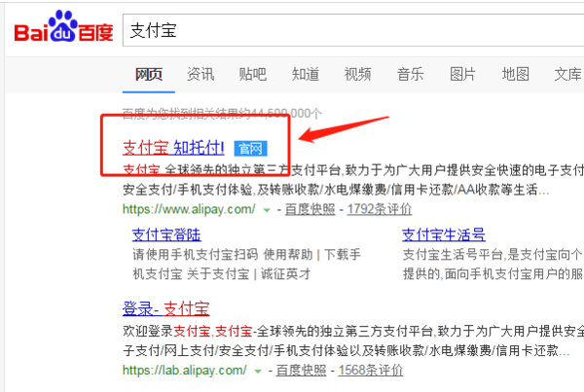Open the 贴吧 tab
584x392 pixels.
(x=253, y=75)
